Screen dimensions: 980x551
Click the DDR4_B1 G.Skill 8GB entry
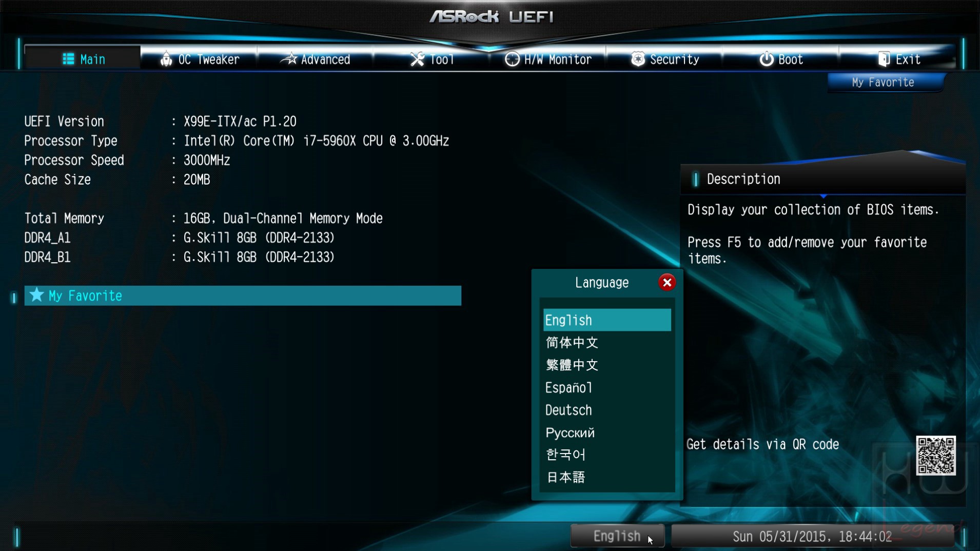coord(259,258)
